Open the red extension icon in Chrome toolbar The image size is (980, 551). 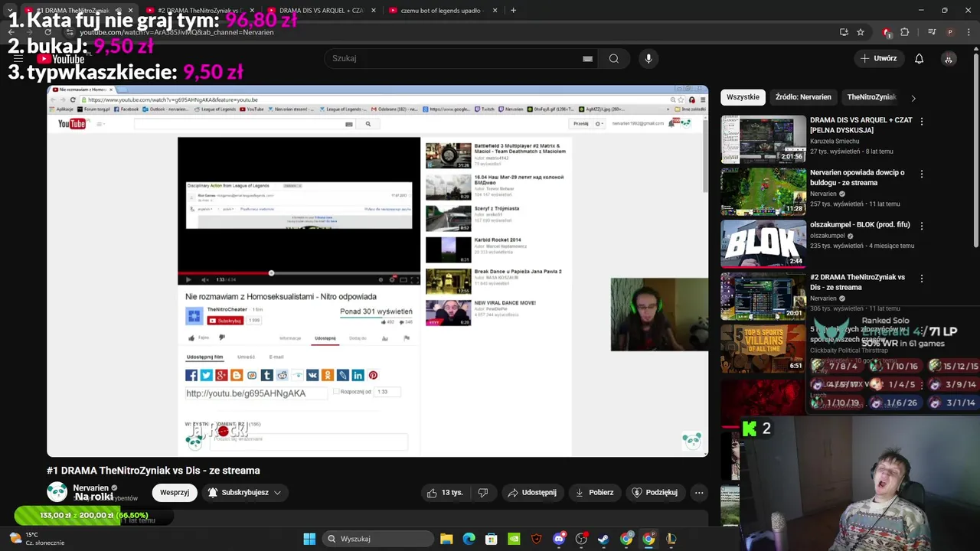coord(887,32)
